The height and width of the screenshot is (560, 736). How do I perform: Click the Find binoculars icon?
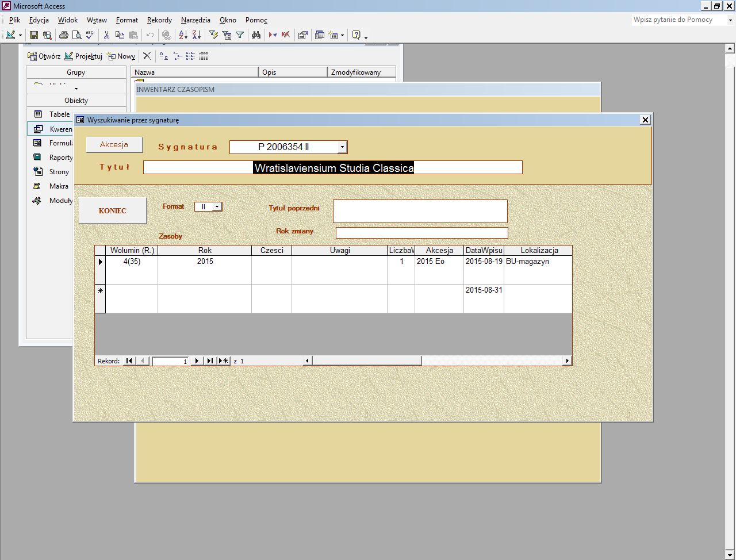click(x=256, y=35)
